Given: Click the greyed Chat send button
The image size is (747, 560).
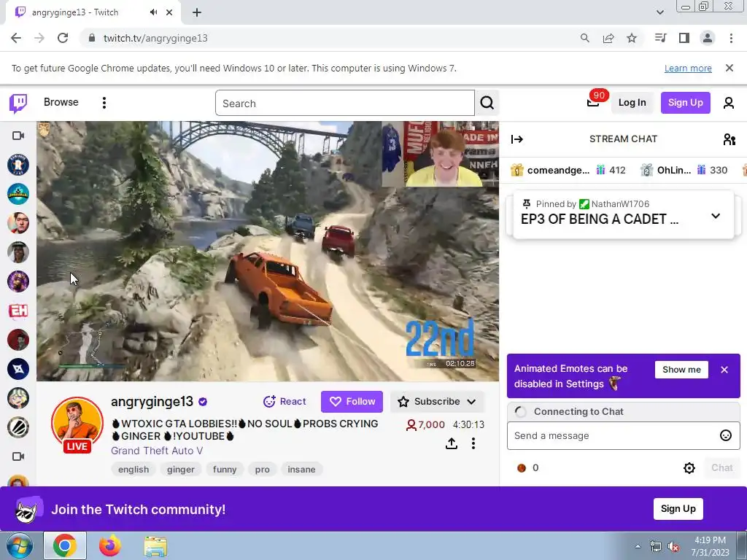Looking at the screenshot, I should point(721,467).
